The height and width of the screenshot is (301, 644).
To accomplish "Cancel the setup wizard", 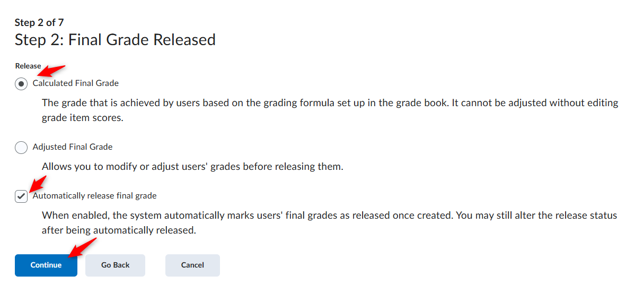I will (x=192, y=265).
